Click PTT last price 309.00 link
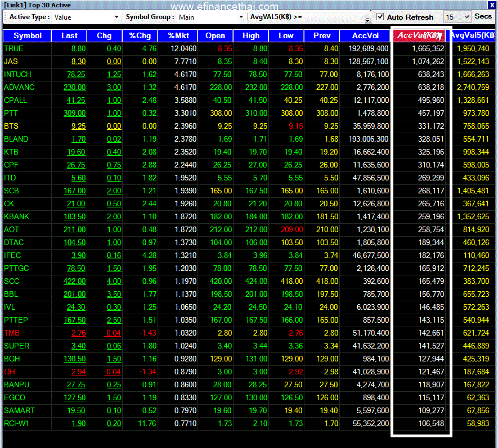The width and height of the screenshot is (498, 448). pos(75,114)
